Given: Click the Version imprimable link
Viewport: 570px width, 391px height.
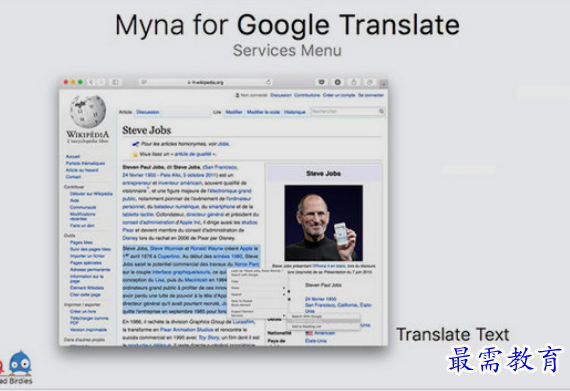Looking at the screenshot, I should (x=88, y=330).
